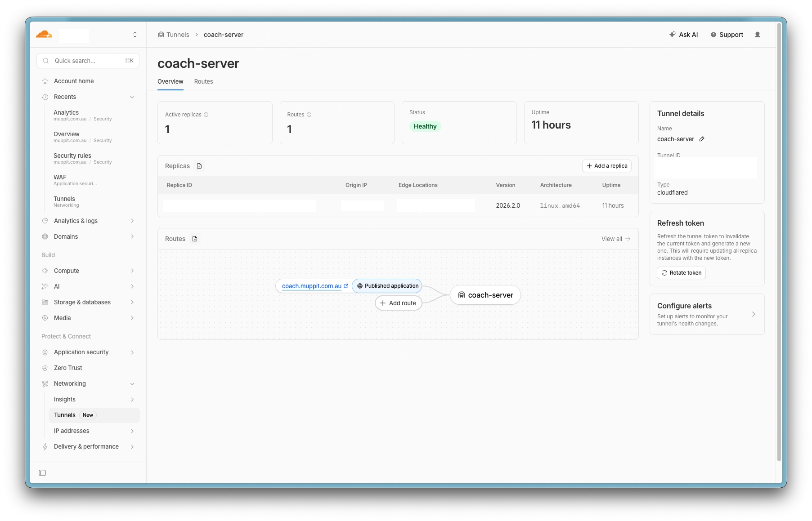Select the Overview tab
Viewport: 812px width, 521px height.
coord(170,81)
